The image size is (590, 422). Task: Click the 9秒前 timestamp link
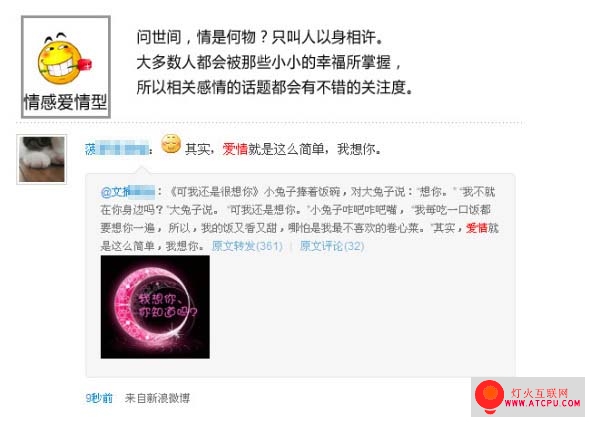(99, 398)
